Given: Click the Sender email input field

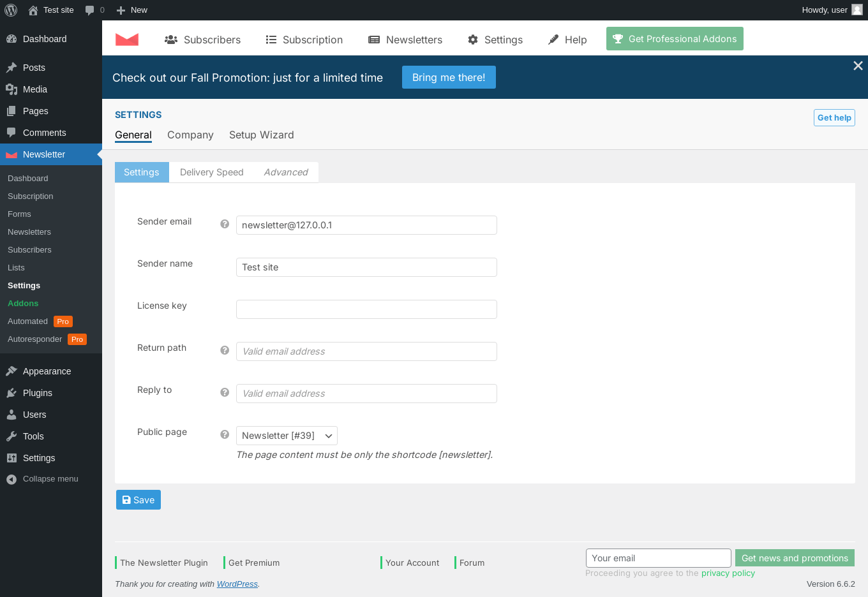Looking at the screenshot, I should pos(366,225).
